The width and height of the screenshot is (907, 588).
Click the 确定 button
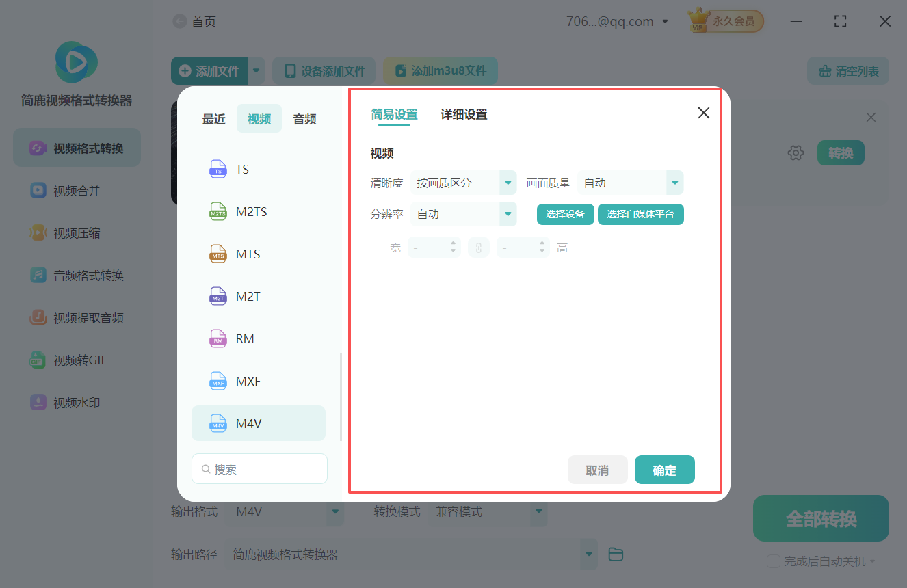[664, 470]
